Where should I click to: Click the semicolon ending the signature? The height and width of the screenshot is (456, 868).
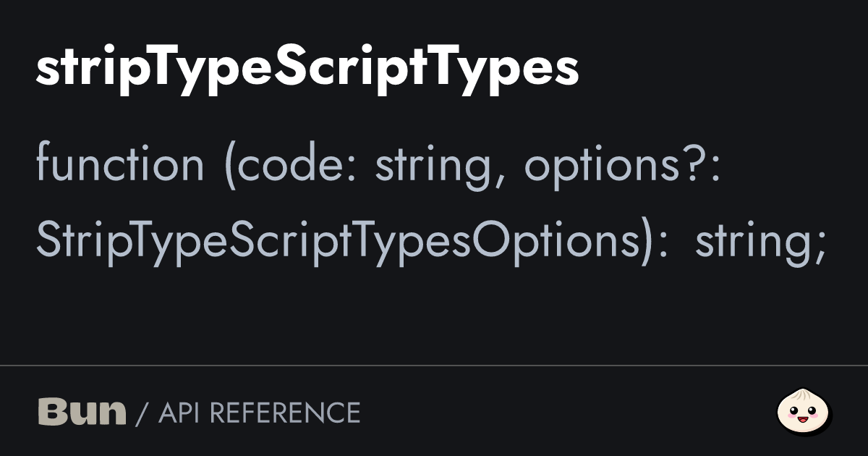(x=818, y=246)
